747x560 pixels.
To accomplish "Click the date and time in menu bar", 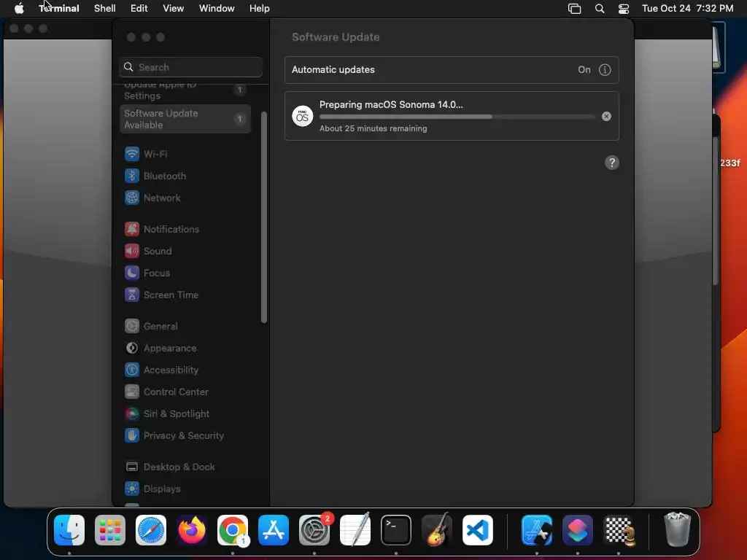I will point(687,9).
